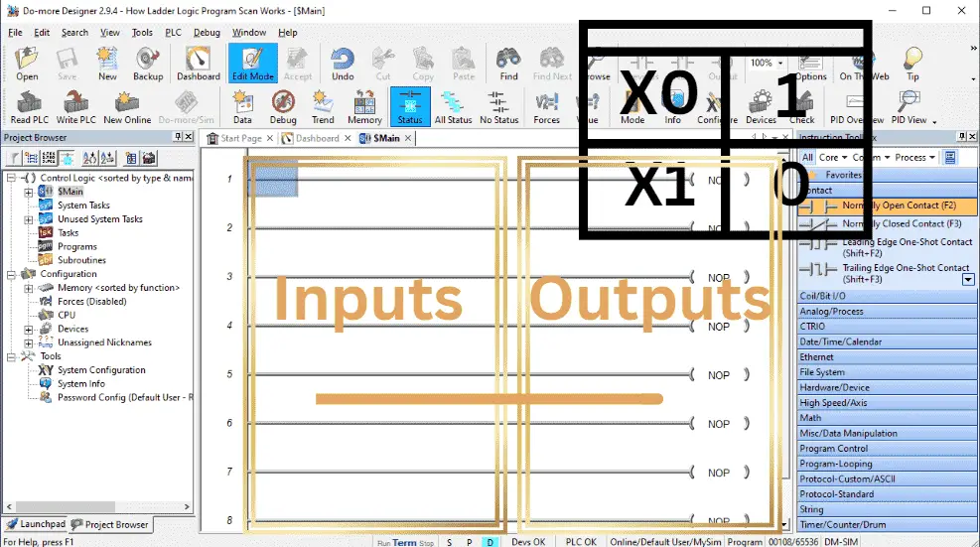Open the Help menu
The height and width of the screenshot is (547, 980).
pyautogui.click(x=288, y=33)
